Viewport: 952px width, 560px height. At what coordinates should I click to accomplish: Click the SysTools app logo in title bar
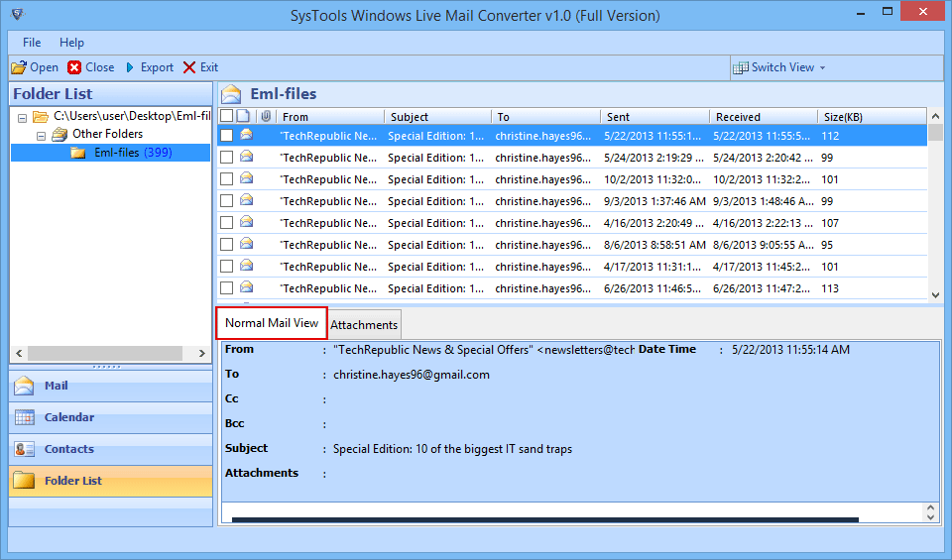pyautogui.click(x=17, y=13)
